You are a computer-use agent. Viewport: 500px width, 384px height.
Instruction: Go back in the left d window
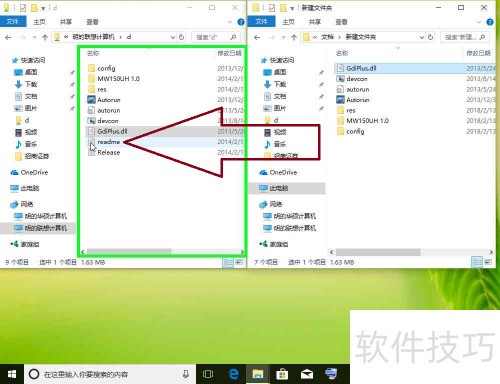(x=8, y=37)
